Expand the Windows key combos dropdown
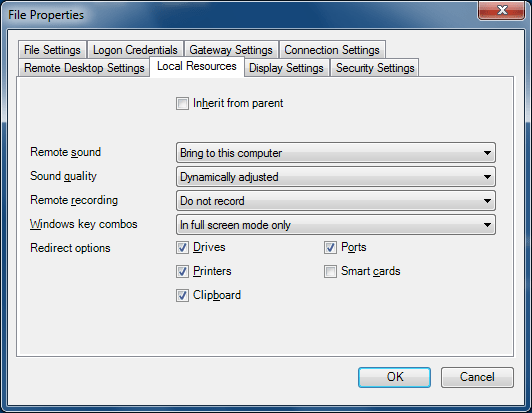This screenshot has width=532, height=413. coord(336,225)
